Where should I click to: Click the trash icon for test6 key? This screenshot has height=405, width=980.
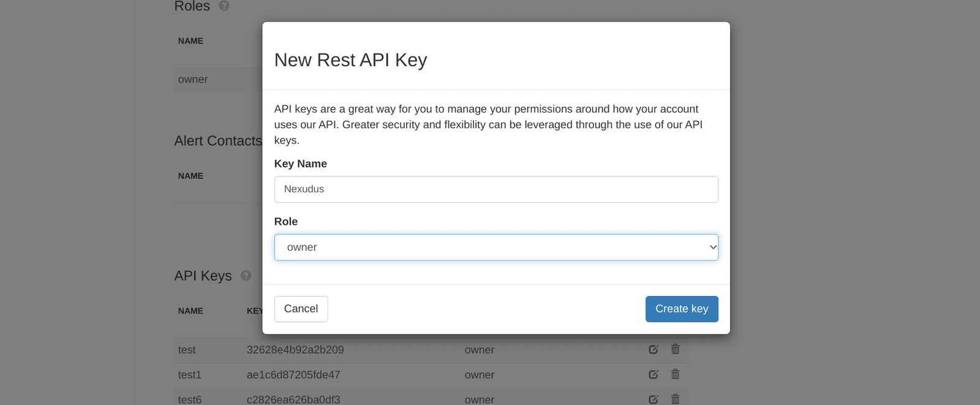[x=675, y=399]
